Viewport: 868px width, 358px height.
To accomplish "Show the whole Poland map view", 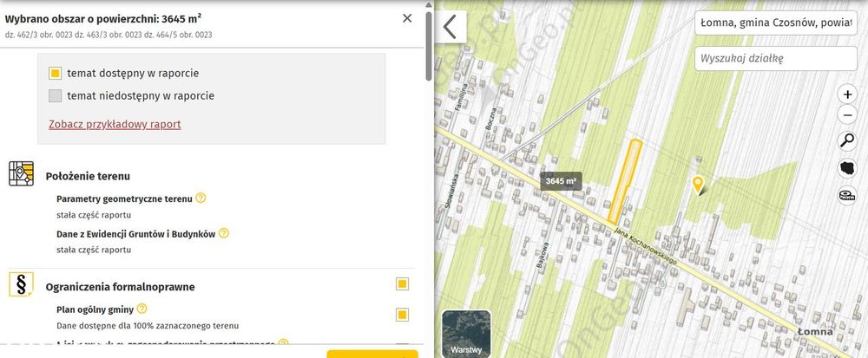I will (847, 168).
